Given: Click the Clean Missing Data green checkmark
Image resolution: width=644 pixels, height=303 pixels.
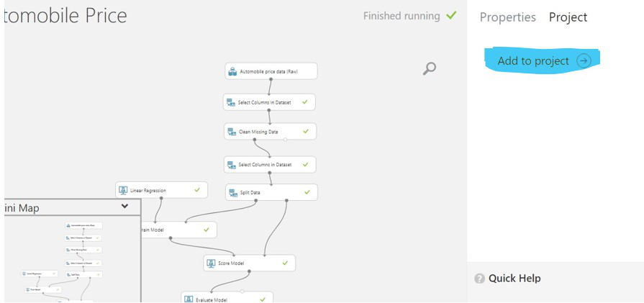Looking at the screenshot, I should [x=306, y=132].
